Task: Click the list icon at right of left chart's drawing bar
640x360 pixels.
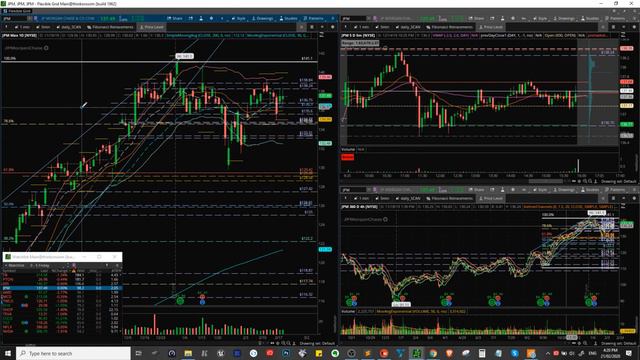Action: (x=312, y=27)
